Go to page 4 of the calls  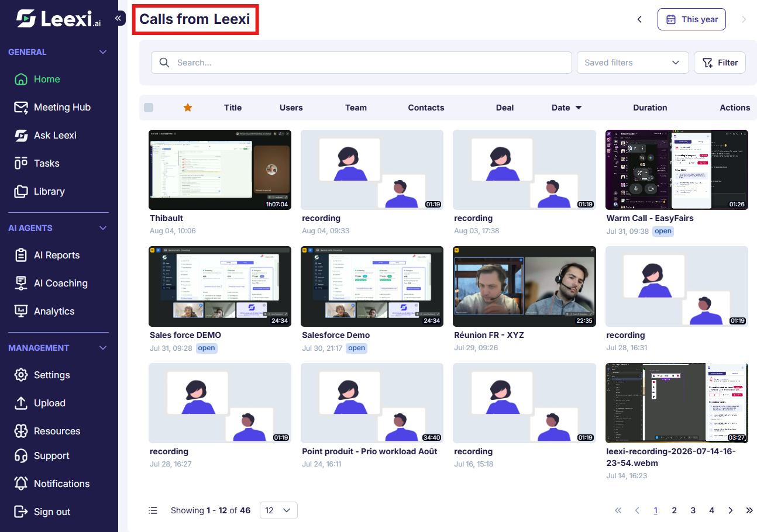tap(712, 510)
